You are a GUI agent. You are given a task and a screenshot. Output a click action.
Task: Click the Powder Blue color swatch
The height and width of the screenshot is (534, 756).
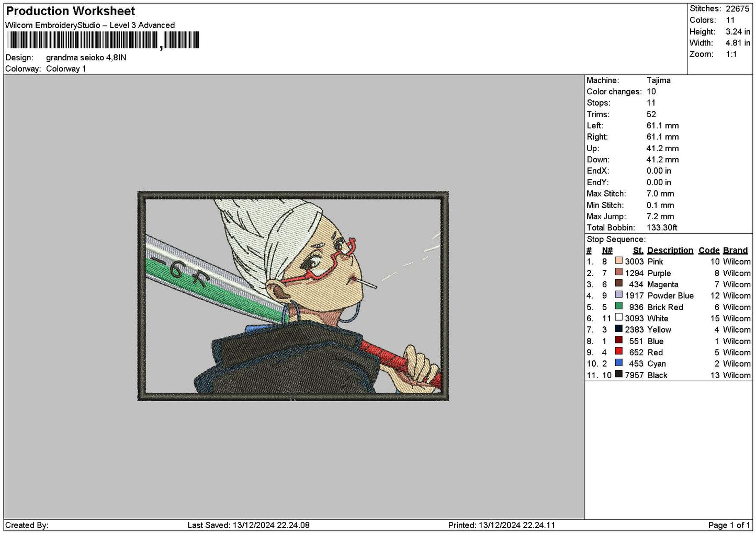619,295
